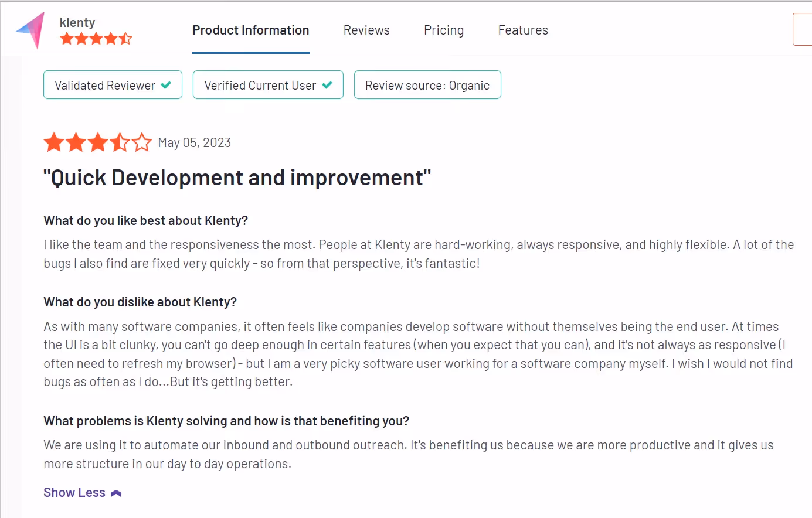Screen dimensions: 812x518
Task: Click the Validated Reviewer checkmark icon
Action: pyautogui.click(x=166, y=85)
